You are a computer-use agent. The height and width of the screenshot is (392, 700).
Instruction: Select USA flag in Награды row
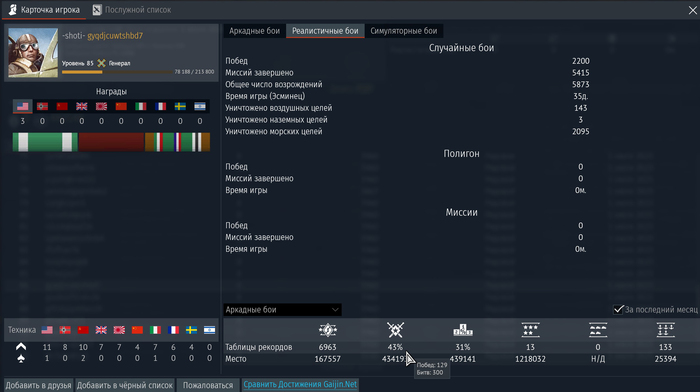tap(22, 106)
